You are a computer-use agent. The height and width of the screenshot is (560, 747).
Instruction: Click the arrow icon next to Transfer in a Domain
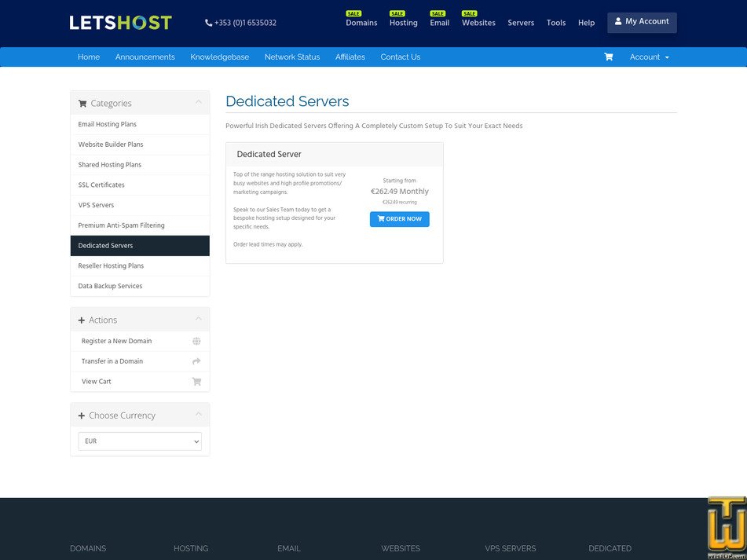click(196, 361)
